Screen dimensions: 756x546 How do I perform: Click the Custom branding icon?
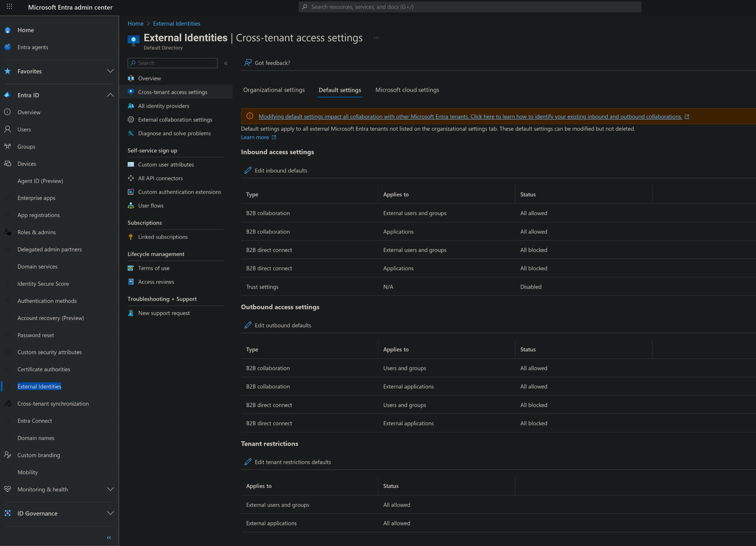pyautogui.click(x=8, y=455)
